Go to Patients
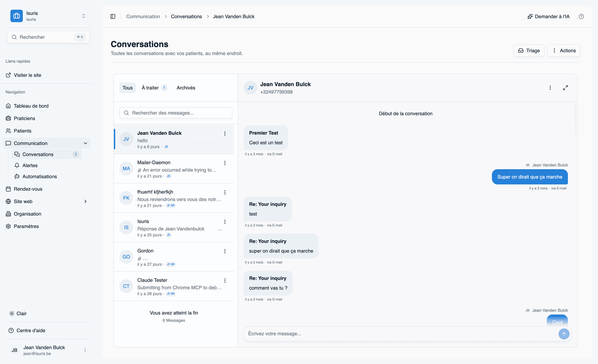The height and width of the screenshot is (364, 598). pyautogui.click(x=47, y=131)
